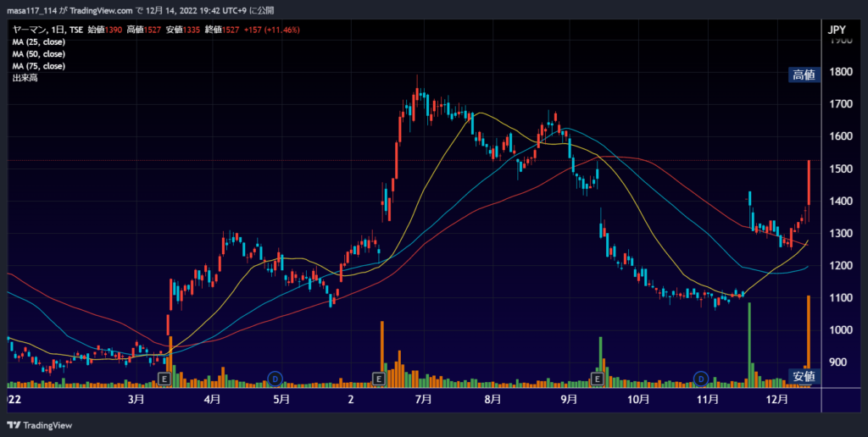Click the 終値1527 close value

pos(222,30)
